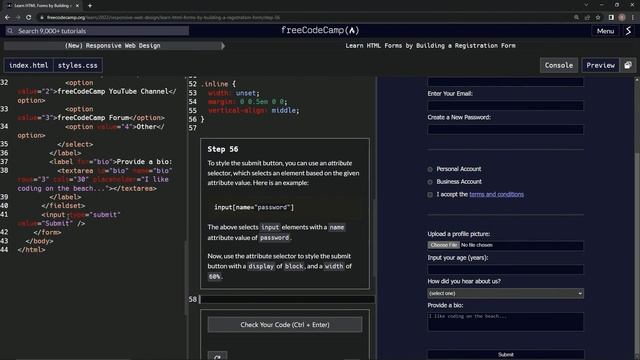The width and height of the screenshot is (640, 360).
Task: Click the width: unset line 53
Action: (x=233, y=93)
